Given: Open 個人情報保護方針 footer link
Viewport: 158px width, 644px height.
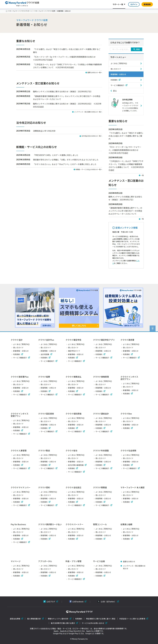Looking at the screenshot, I should click(34, 619).
